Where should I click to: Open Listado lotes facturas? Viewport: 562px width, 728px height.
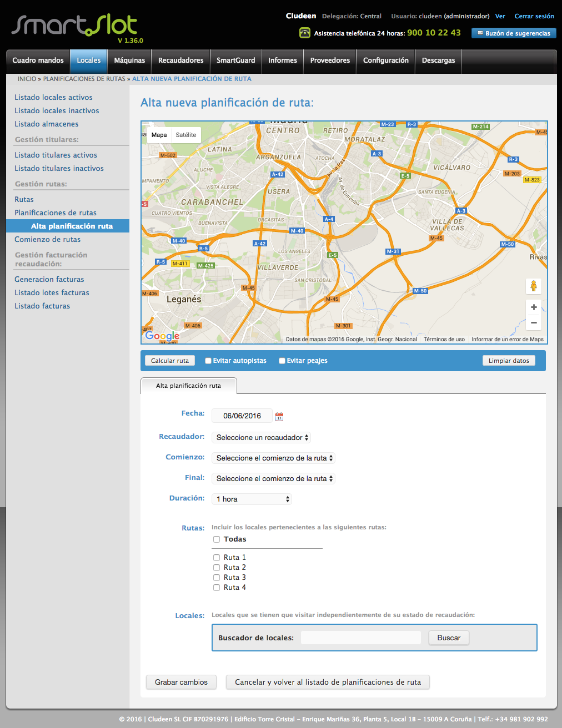coord(52,292)
